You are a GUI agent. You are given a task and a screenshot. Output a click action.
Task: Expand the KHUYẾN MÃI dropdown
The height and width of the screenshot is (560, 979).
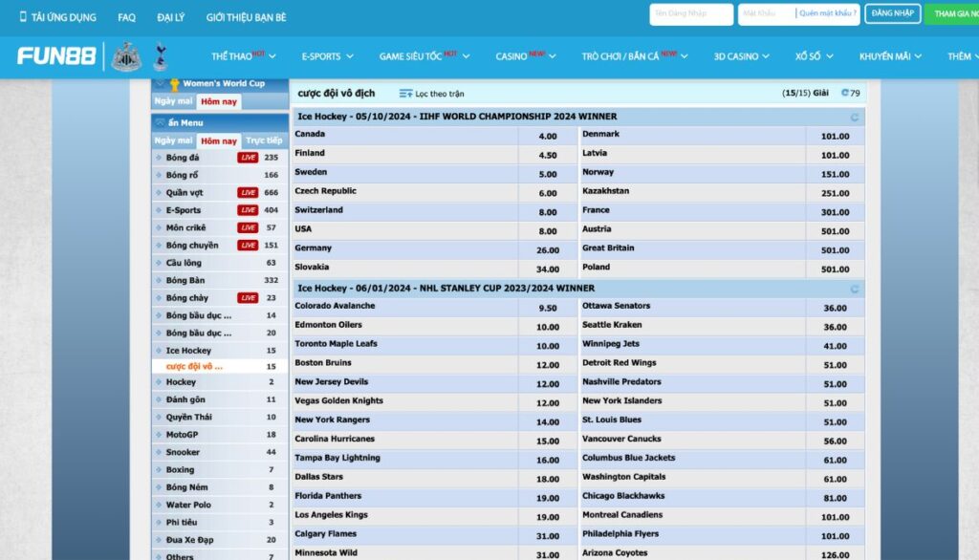(890, 56)
